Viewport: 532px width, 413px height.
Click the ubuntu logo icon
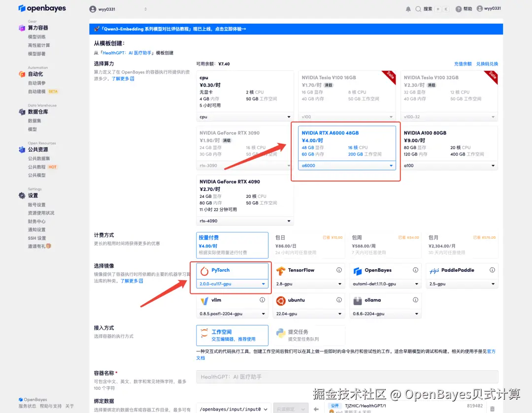point(281,301)
